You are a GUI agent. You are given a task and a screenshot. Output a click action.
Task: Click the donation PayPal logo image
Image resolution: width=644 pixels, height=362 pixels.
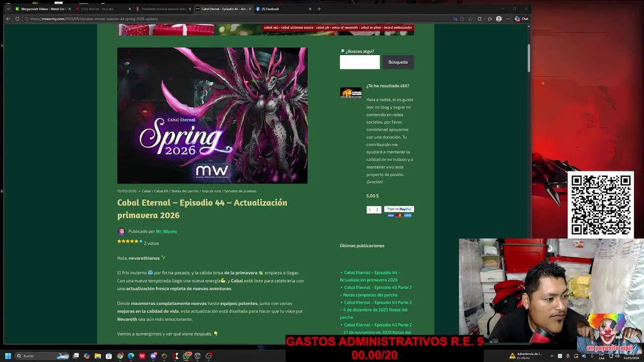pos(351,93)
